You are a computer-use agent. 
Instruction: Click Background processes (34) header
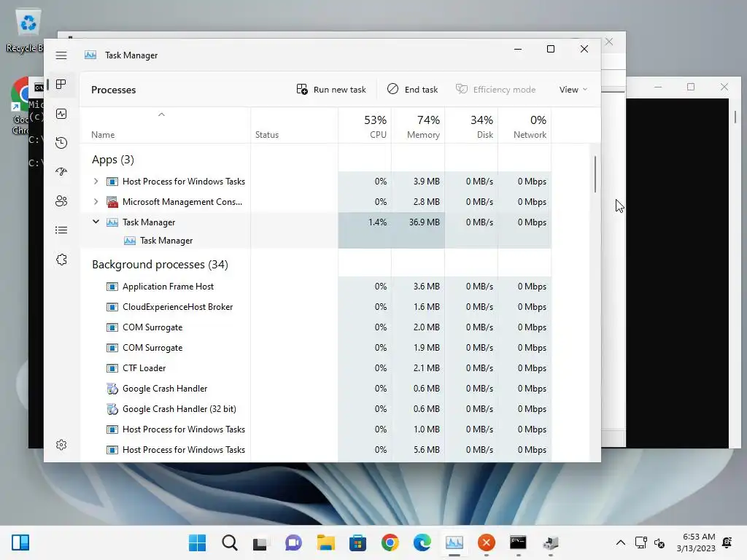160,265
